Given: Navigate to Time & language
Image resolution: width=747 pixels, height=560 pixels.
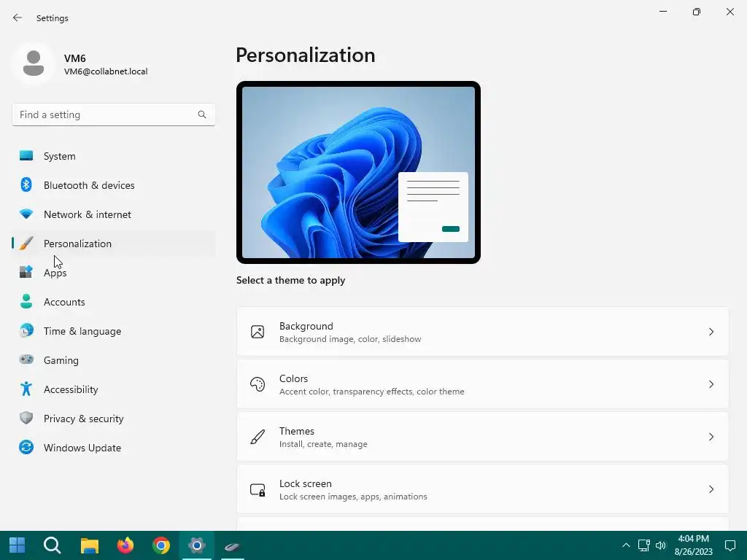Looking at the screenshot, I should (113, 331).
